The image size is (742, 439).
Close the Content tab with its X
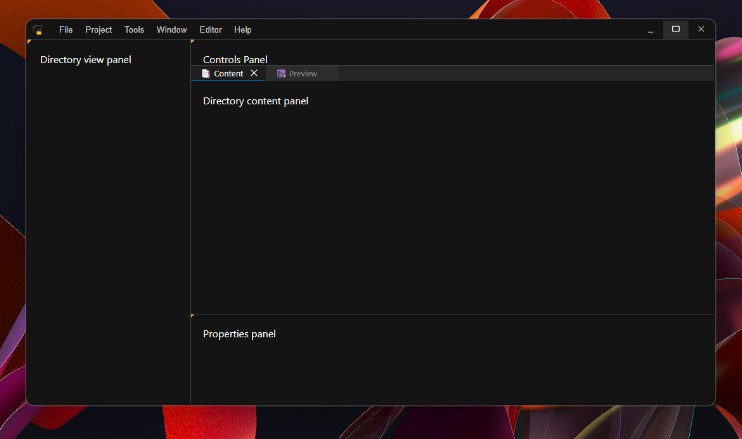tap(254, 73)
